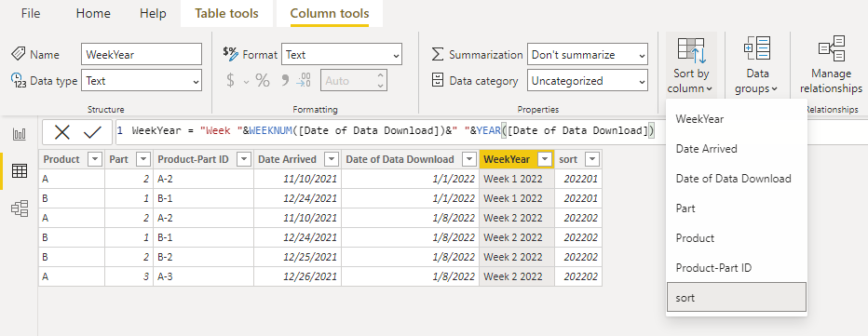
Task: Open the Format dropdown showing Text
Action: click(x=342, y=54)
